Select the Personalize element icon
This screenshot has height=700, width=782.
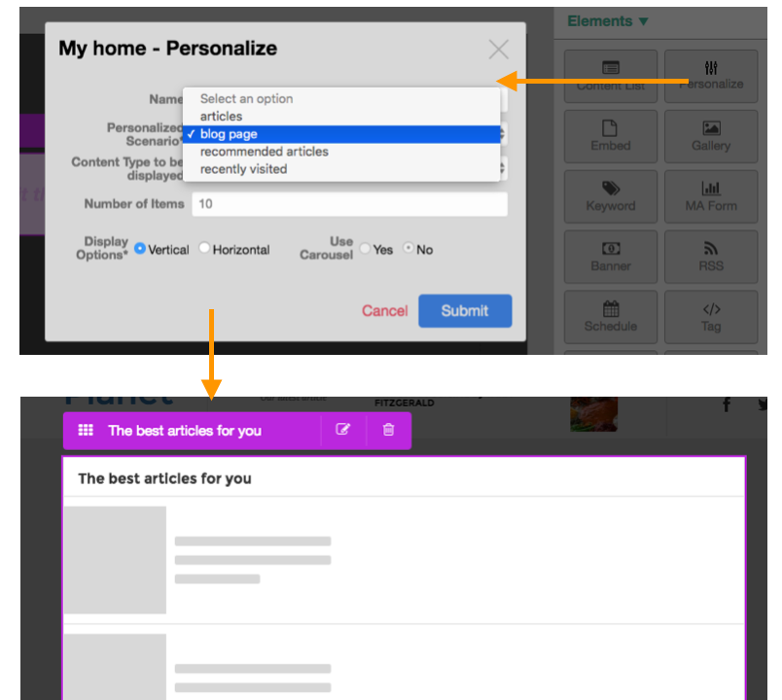pyautogui.click(x=710, y=75)
